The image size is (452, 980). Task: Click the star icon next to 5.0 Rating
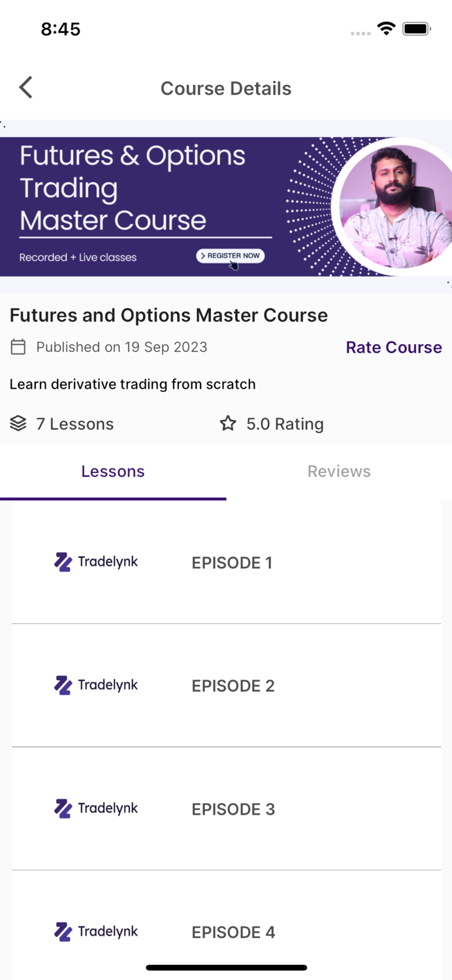pyautogui.click(x=227, y=423)
